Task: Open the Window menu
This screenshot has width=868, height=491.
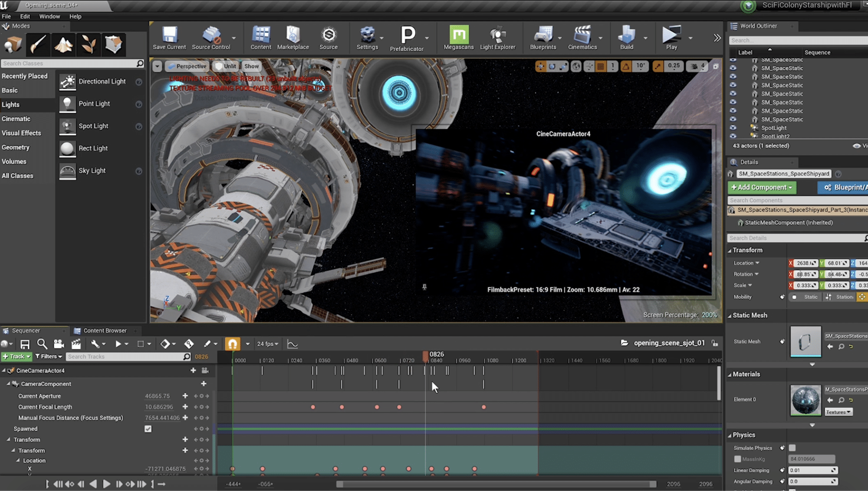Action: [x=49, y=16]
